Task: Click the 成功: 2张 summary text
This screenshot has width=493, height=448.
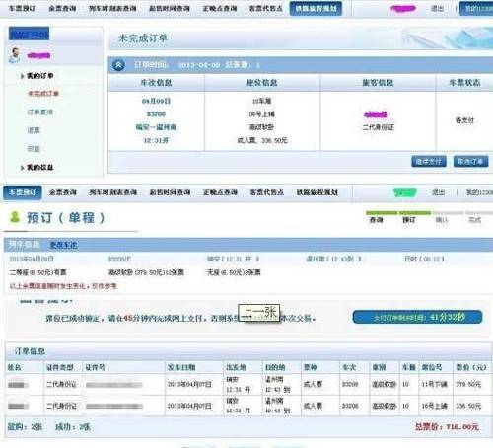Action: (x=73, y=427)
